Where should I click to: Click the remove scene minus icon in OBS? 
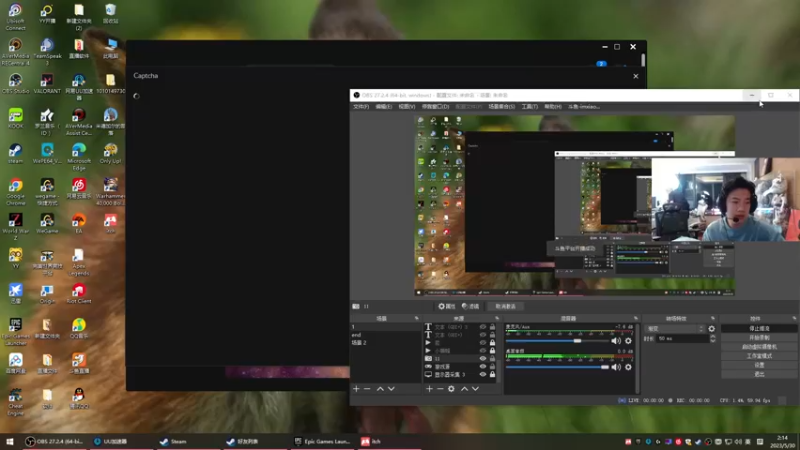367,389
